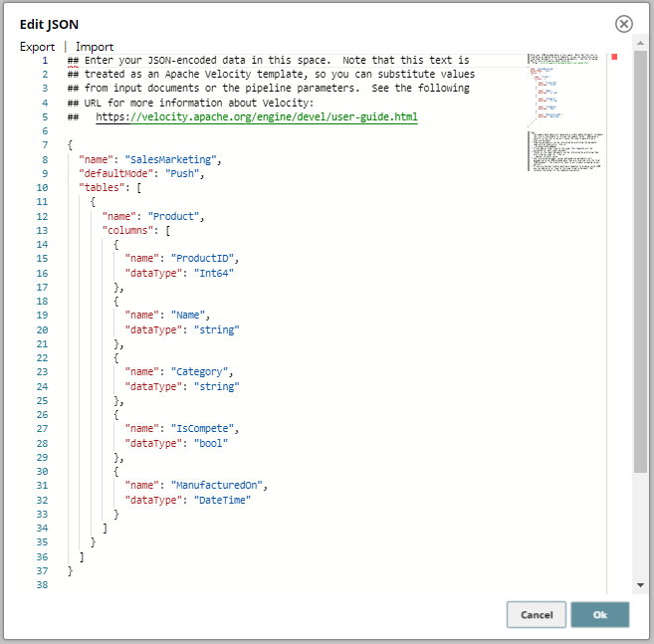The width and height of the screenshot is (654, 644).
Task: Click the "Product" table name value
Action: click(173, 216)
